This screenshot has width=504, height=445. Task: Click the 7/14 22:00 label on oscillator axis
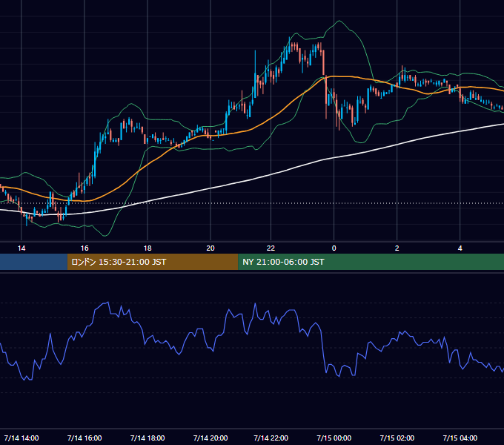[x=271, y=438]
